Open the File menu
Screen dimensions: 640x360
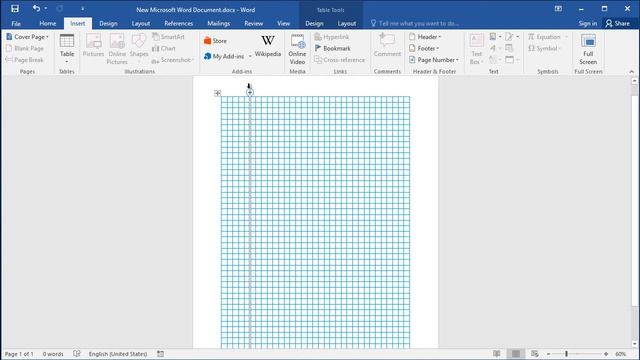pos(16,24)
